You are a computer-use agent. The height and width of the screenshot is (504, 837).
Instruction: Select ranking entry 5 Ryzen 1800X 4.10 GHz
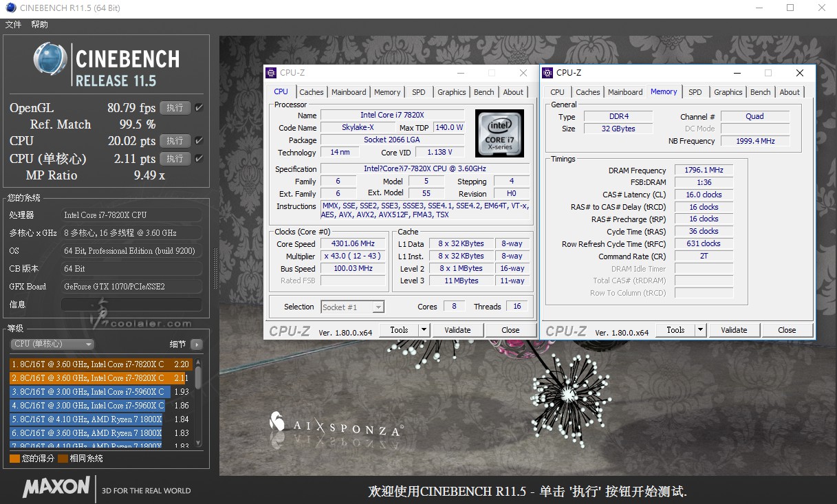[x=101, y=419]
